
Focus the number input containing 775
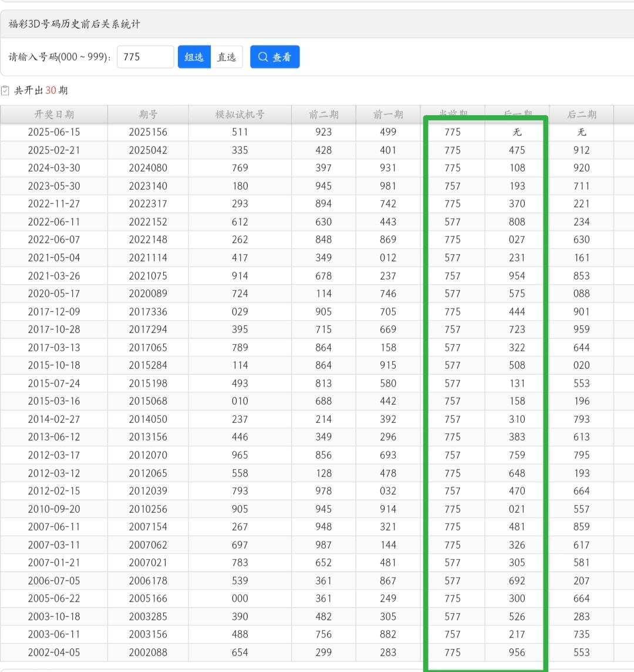146,57
